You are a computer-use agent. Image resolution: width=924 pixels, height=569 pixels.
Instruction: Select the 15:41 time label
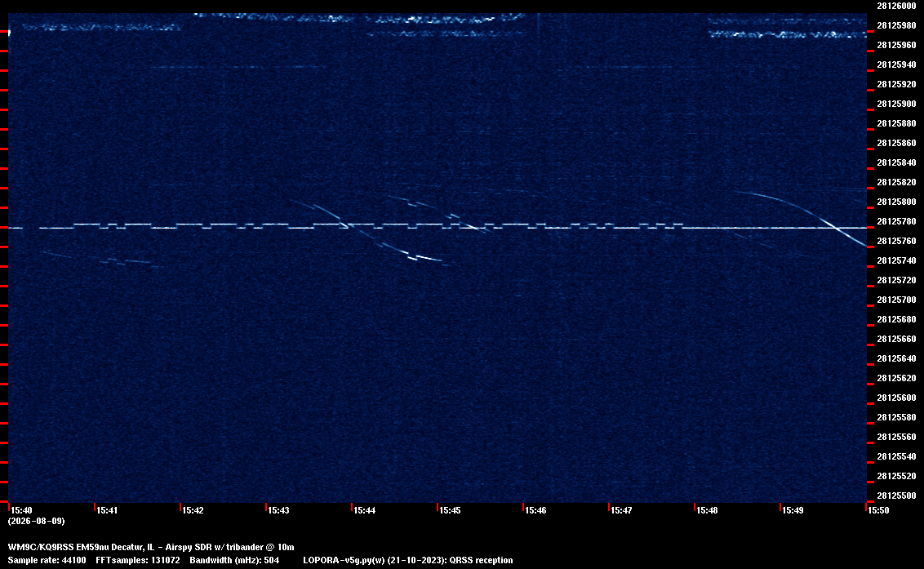107,510
